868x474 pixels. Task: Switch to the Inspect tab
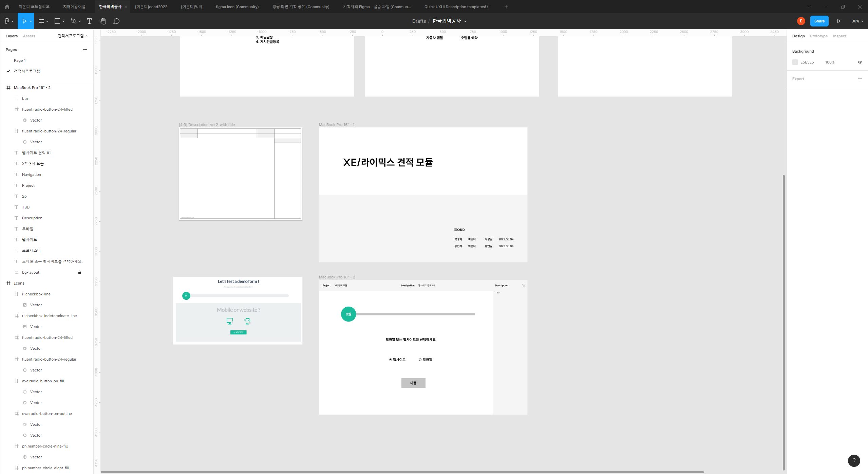click(x=839, y=36)
